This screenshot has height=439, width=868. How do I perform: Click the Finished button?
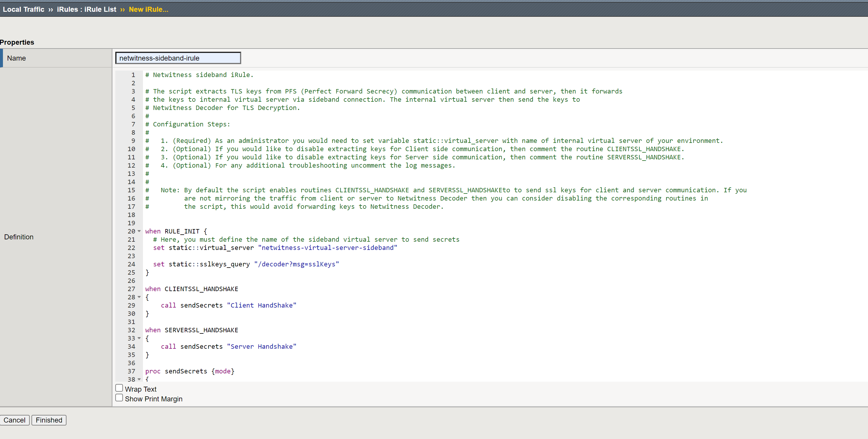tap(49, 420)
